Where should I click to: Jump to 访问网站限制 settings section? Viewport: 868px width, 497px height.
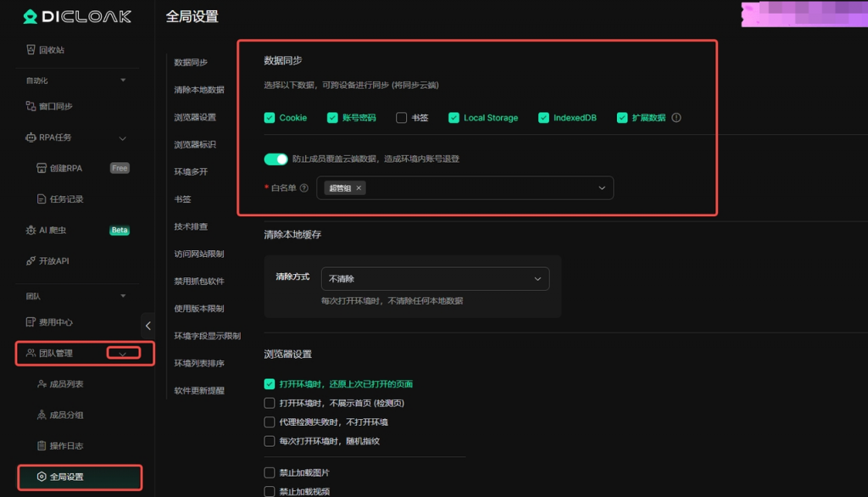[199, 254]
